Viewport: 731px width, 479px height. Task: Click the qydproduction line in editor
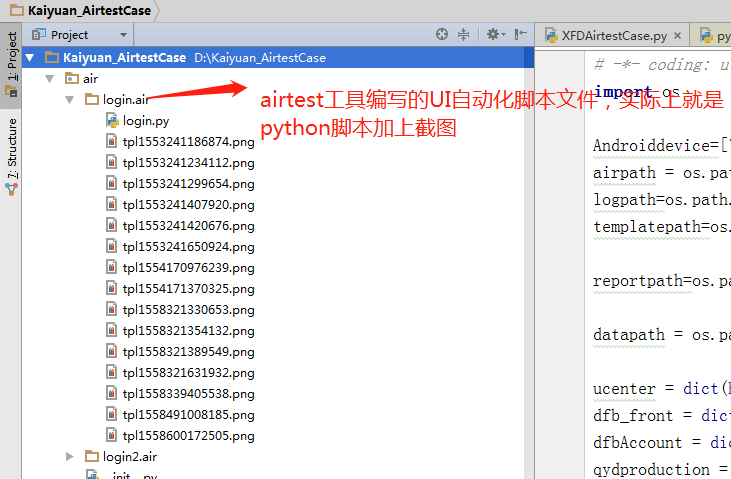point(662,469)
